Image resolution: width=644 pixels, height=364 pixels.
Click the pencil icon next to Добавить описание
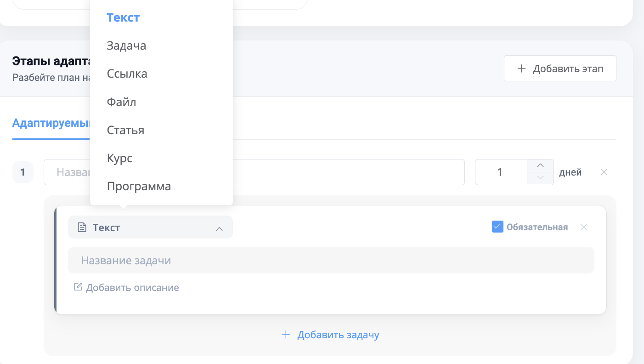click(78, 286)
